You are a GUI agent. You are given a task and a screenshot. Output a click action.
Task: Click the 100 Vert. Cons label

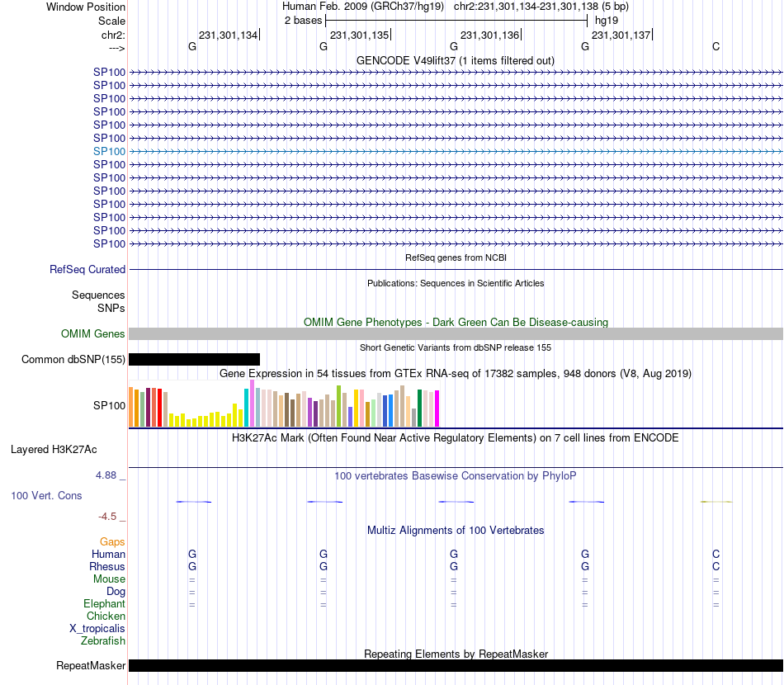tap(46, 495)
